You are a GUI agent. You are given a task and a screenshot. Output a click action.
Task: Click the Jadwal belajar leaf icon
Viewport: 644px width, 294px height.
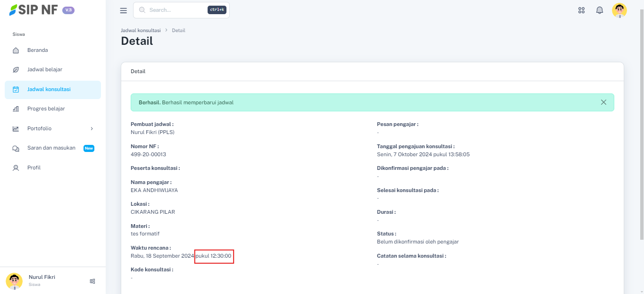16,70
